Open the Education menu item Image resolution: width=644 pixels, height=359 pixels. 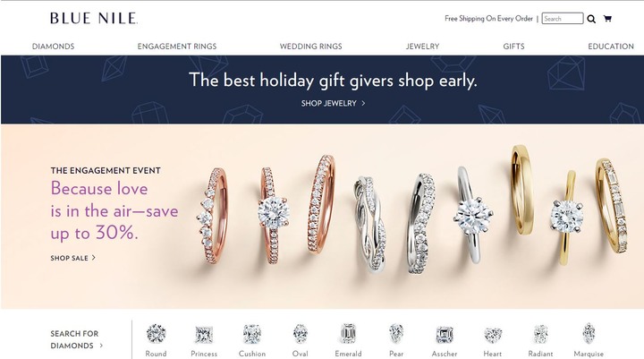tap(611, 47)
